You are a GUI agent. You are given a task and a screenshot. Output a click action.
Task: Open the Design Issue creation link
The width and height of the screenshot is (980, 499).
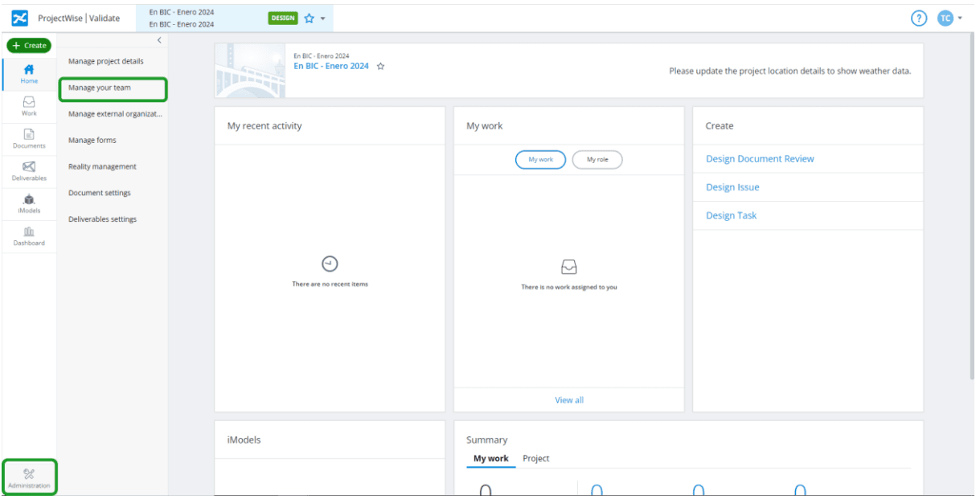pos(732,186)
